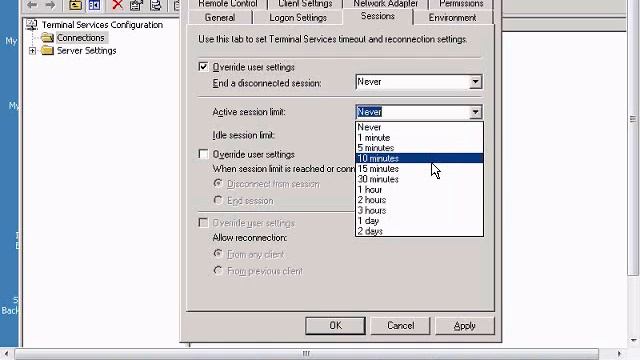Choose 1 day from the list
Viewport: 640px width, 360px height.
point(419,221)
